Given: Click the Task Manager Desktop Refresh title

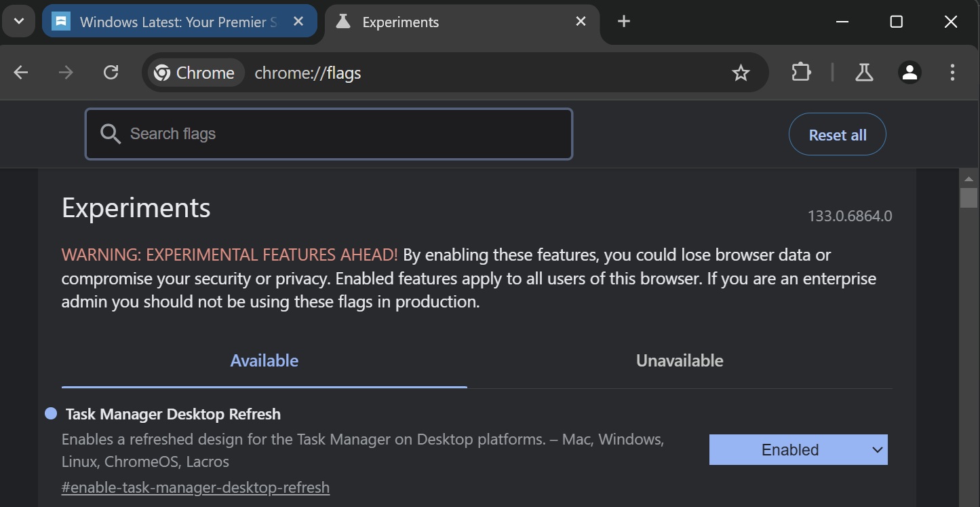Looking at the screenshot, I should (173, 414).
